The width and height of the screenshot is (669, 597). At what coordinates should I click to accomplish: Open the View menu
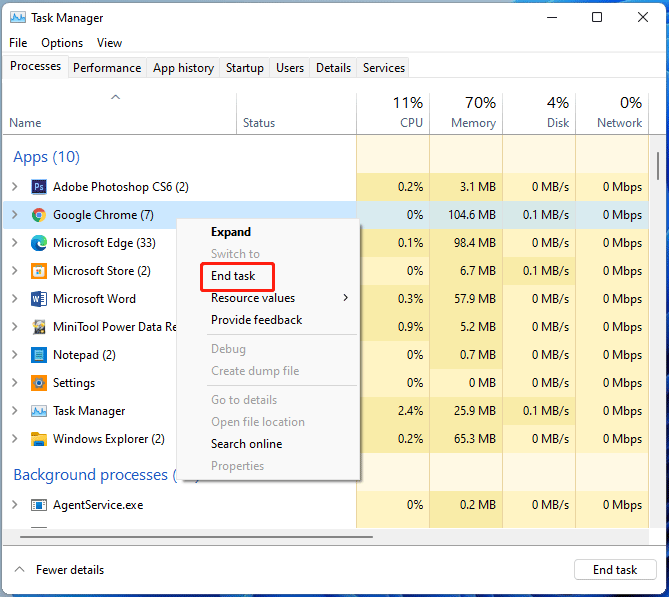(x=109, y=43)
